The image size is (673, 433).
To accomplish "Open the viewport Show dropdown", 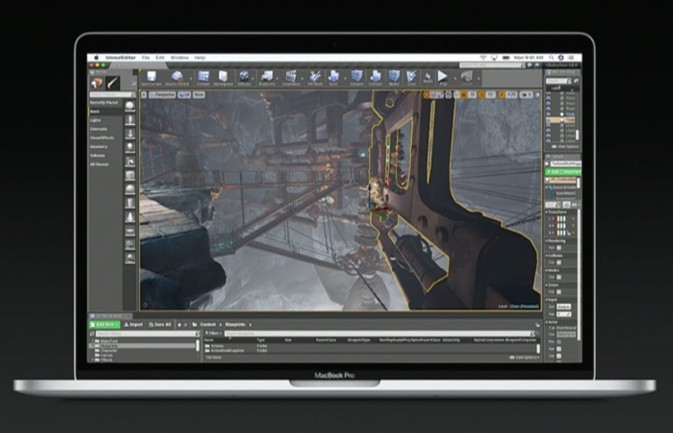I will coord(199,95).
